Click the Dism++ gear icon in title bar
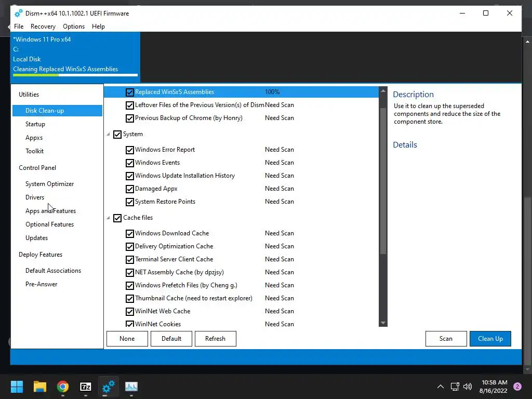The image size is (532, 399). tap(19, 13)
